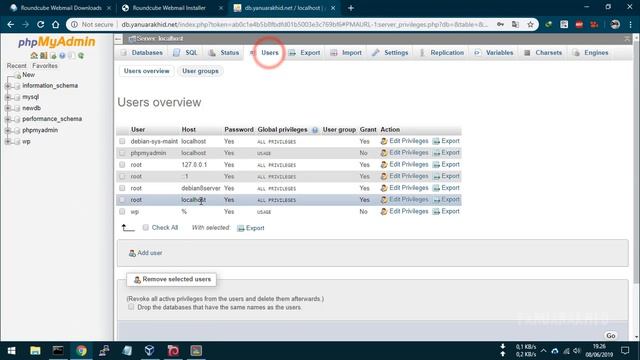The height and width of the screenshot is (360, 640).
Task: Select checkbox for root localhost user
Action: (x=122, y=200)
